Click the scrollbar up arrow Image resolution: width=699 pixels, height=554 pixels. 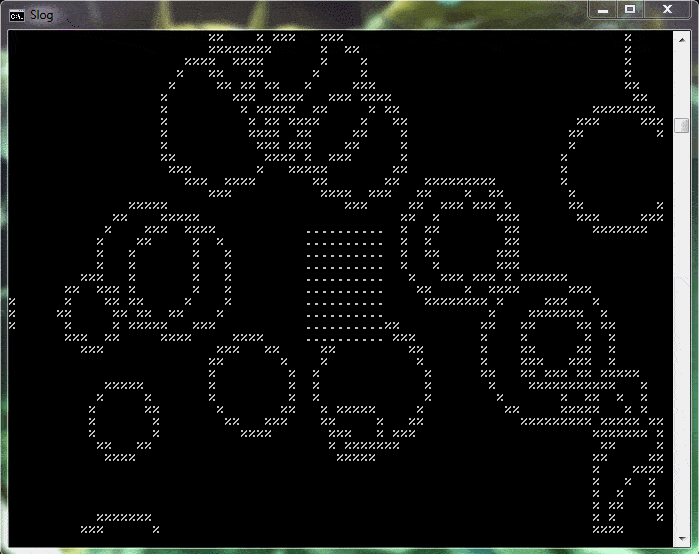click(682, 40)
